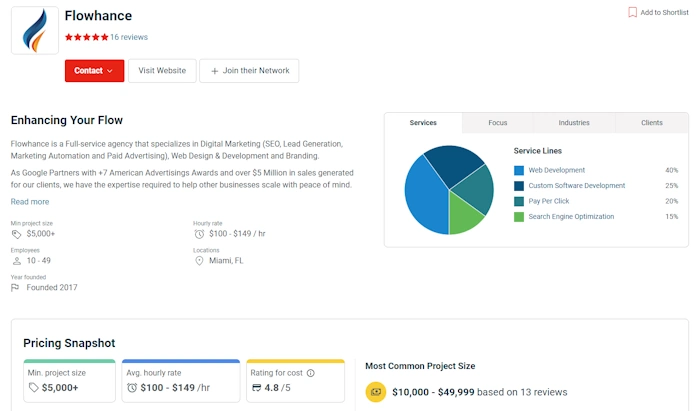Open the Contact dropdown button

pyautogui.click(x=94, y=71)
